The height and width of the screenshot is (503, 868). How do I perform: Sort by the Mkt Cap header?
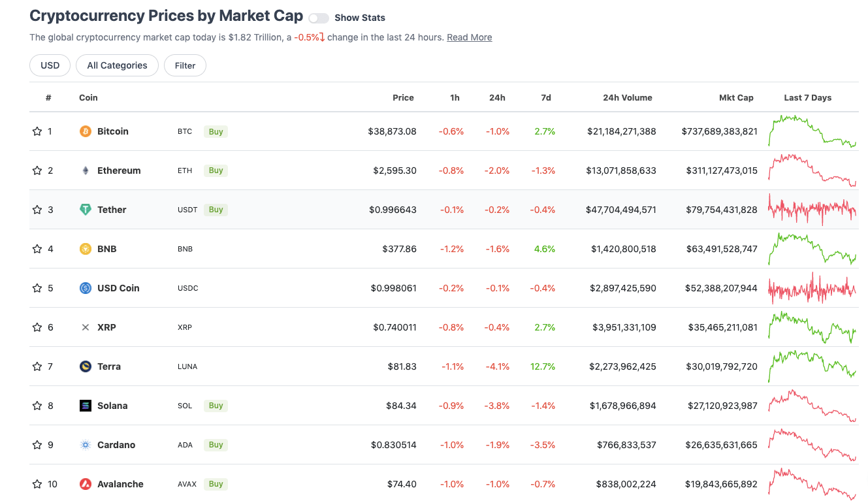click(736, 97)
